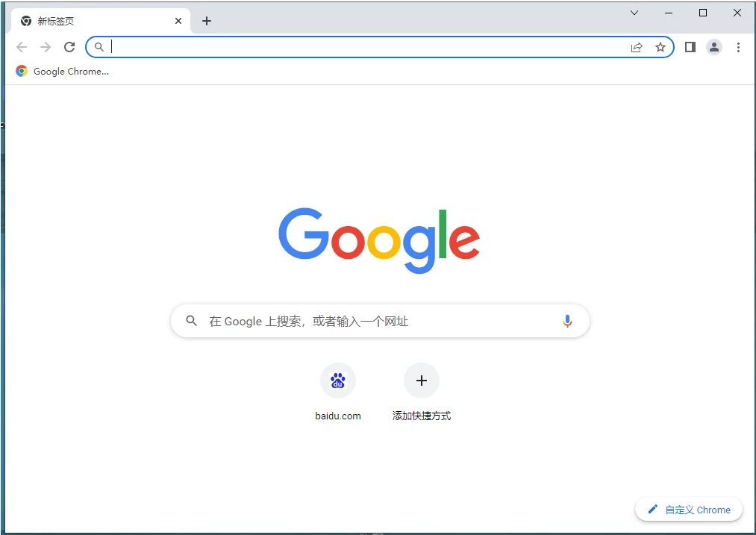
Task: Minimize the Chrome window
Action: click(x=668, y=13)
